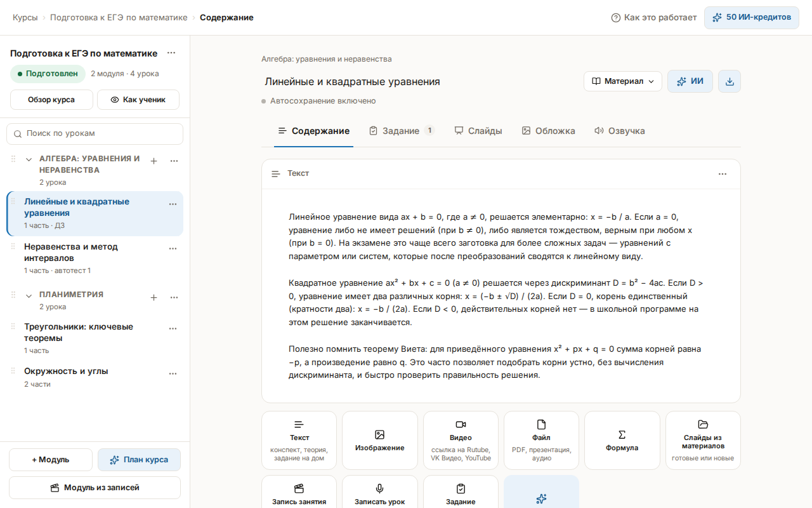Click drag handle of Окружность и углы
The image size is (812, 508).
coord(13,371)
